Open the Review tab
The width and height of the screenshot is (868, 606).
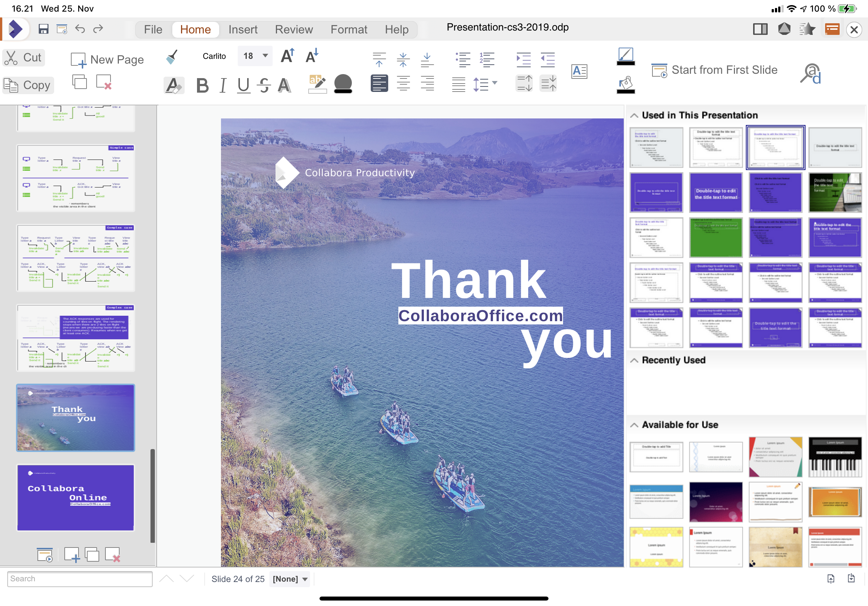294,29
